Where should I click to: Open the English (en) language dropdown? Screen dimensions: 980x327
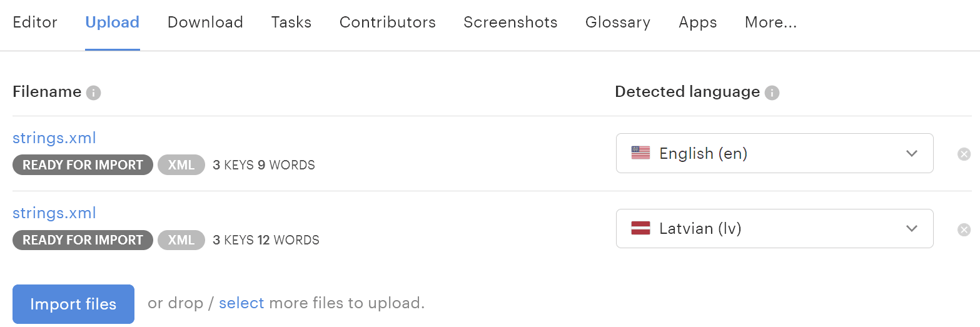(774, 153)
